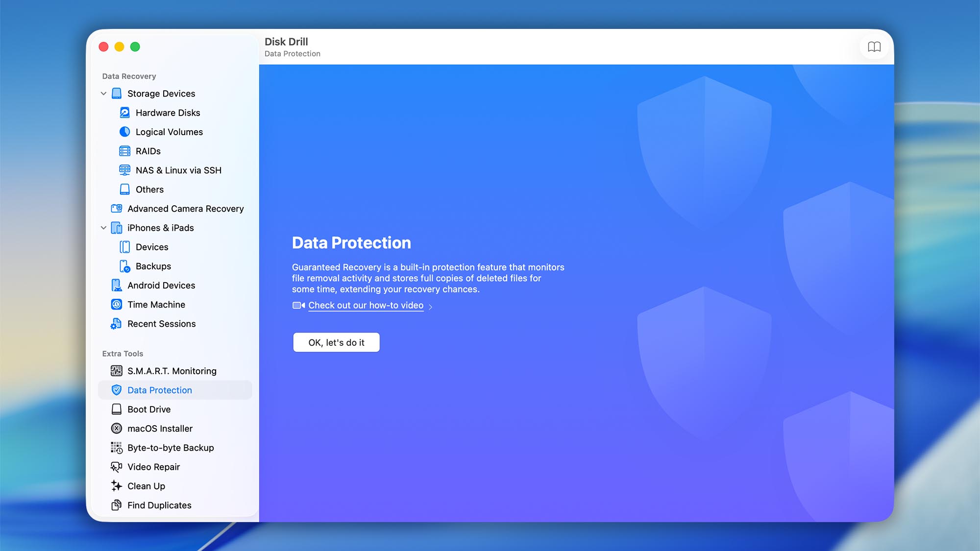Screen dimensions: 980x551
Task: Click the Logical Volumes pie icon
Action: pyautogui.click(x=125, y=132)
